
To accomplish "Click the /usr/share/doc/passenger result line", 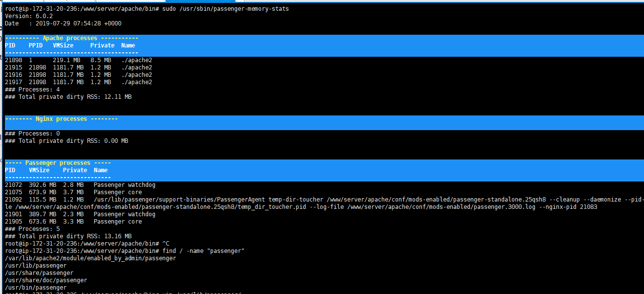I will point(46,280).
